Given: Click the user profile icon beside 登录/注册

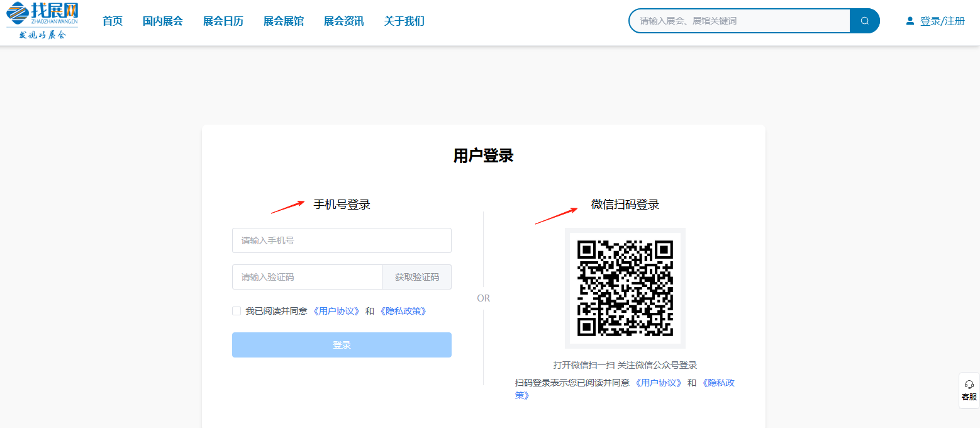Looking at the screenshot, I should click(x=910, y=21).
